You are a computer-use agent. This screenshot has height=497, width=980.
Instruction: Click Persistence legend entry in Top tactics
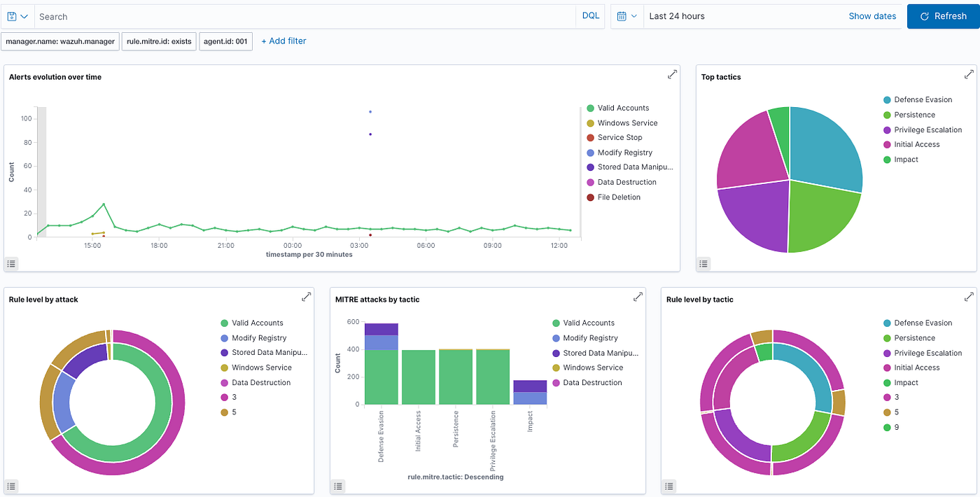coord(909,115)
